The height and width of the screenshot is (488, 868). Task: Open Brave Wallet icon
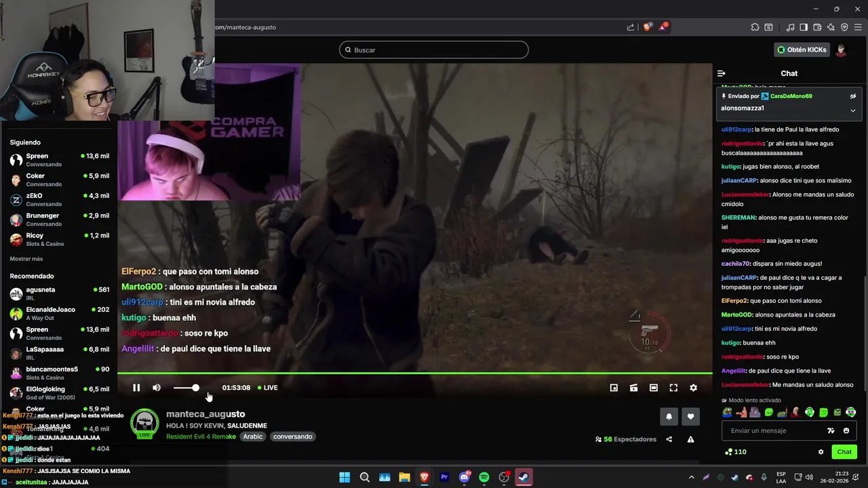click(817, 27)
